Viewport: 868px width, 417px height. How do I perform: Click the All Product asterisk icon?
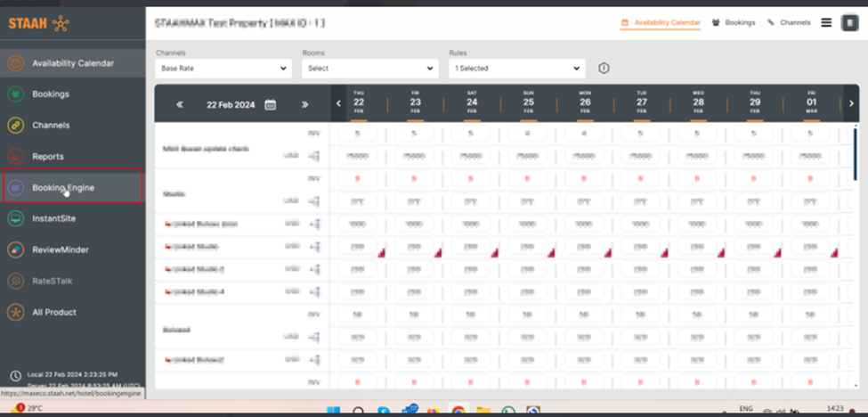[x=15, y=313]
